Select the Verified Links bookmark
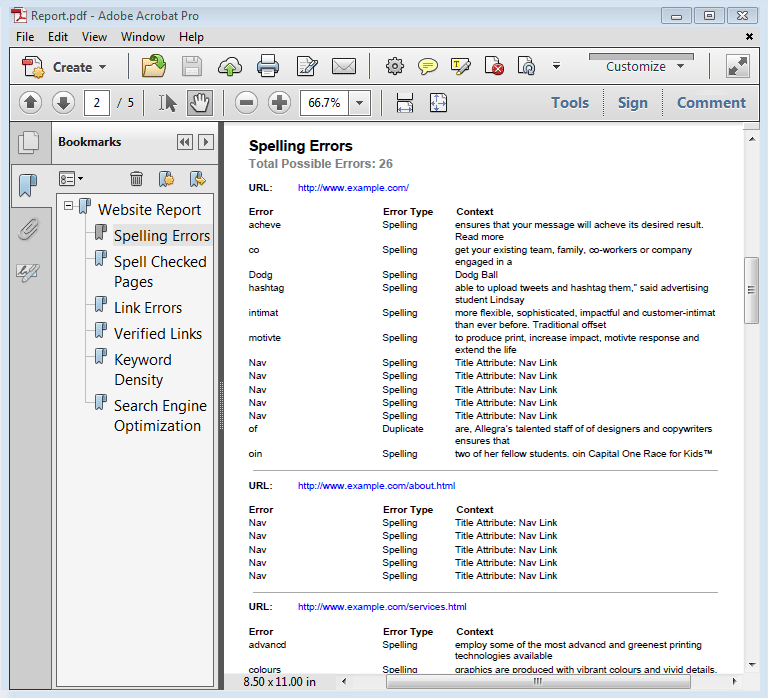 pyautogui.click(x=158, y=334)
